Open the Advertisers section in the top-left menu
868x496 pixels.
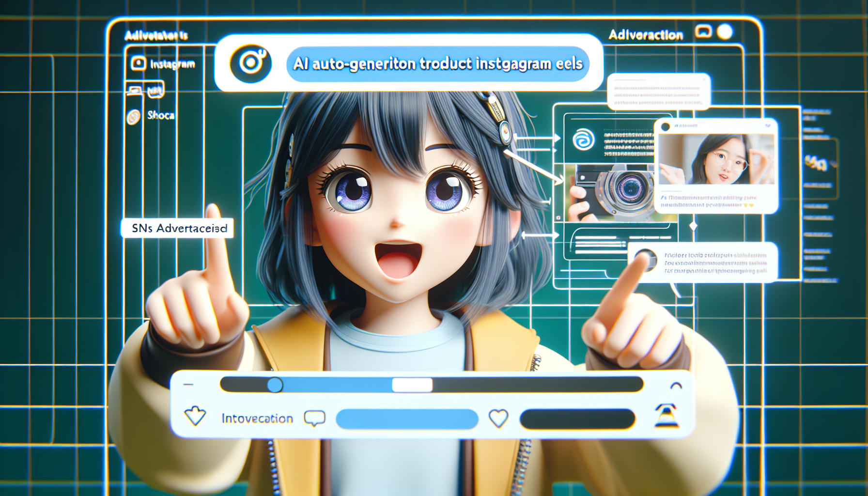[156, 35]
